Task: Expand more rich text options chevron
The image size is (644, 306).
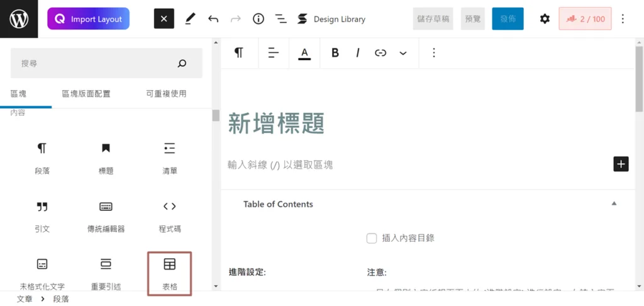Action: [403, 53]
